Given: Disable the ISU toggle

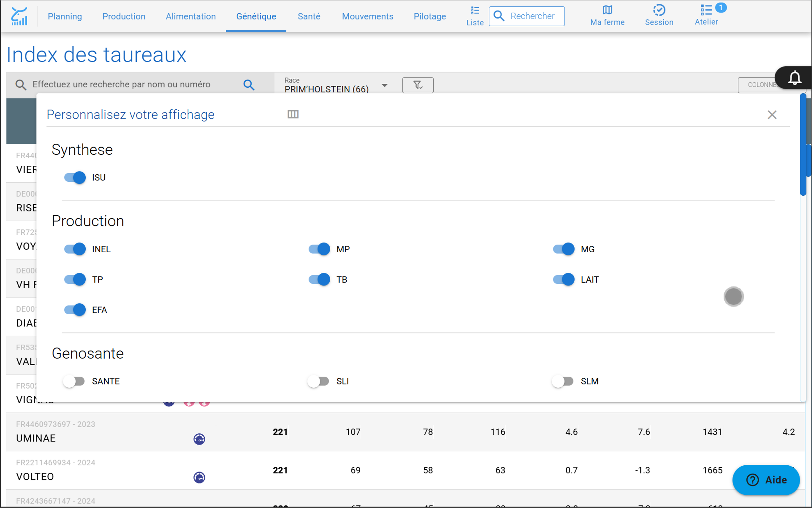Looking at the screenshot, I should click(x=75, y=178).
